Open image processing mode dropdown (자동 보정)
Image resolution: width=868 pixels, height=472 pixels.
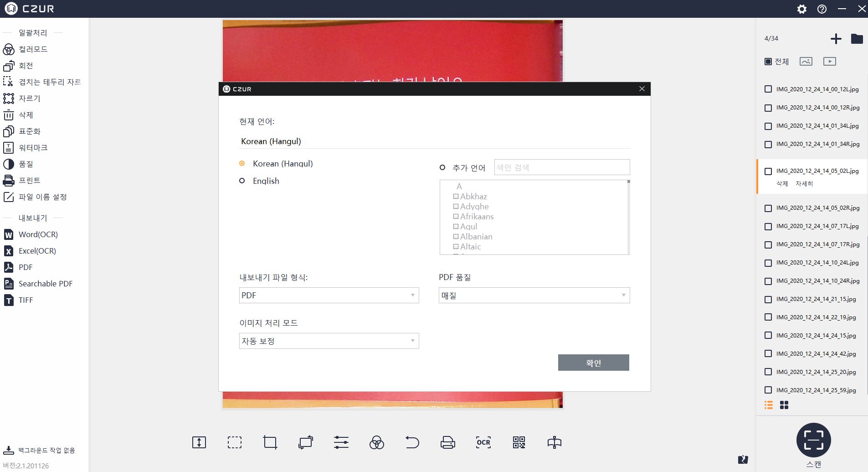[x=329, y=341]
